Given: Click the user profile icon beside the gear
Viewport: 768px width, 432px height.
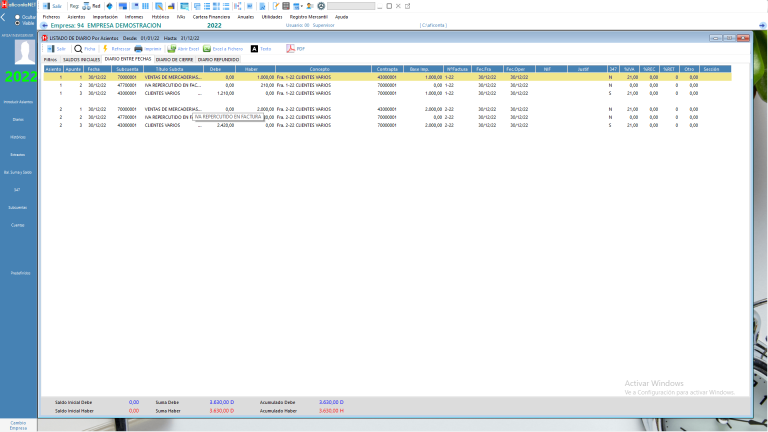Looking at the screenshot, I should 310,6.
